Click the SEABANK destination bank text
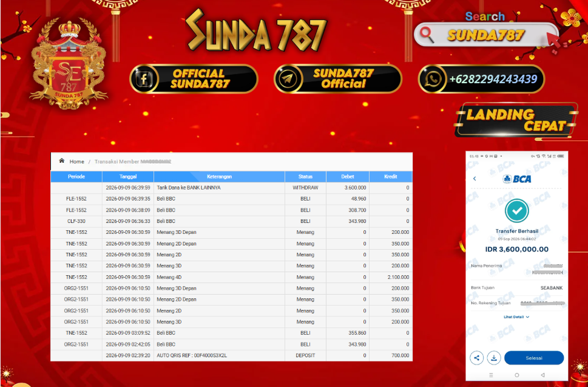 coord(552,288)
